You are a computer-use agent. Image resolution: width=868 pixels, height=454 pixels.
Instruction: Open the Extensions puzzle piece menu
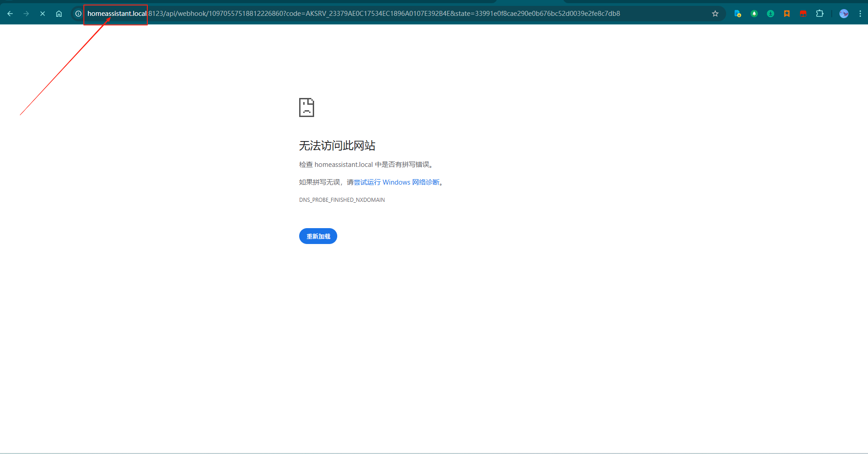820,14
